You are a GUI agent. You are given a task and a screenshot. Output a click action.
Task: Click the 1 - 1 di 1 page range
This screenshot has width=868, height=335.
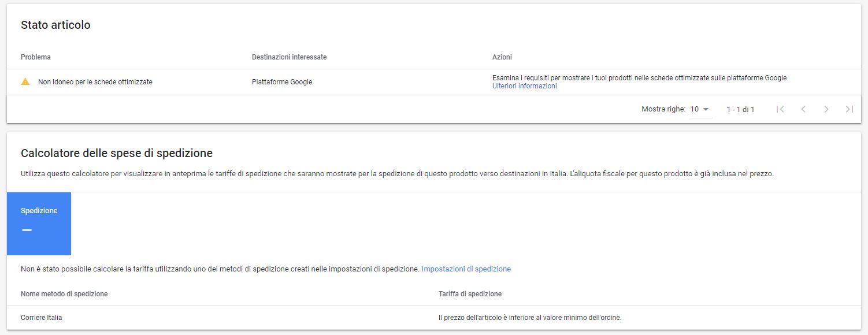pyautogui.click(x=740, y=109)
